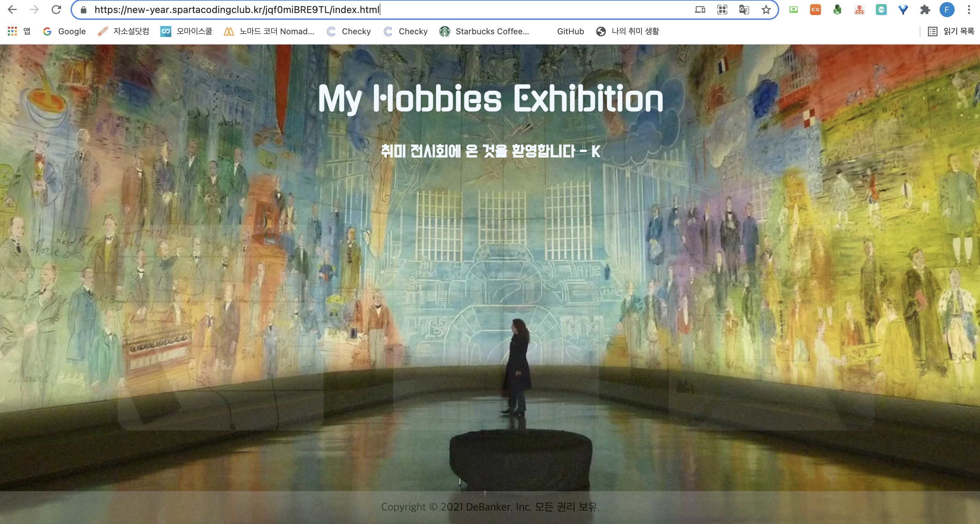Go back to the previous page
Screen dimensions: 980x524
click(12, 10)
